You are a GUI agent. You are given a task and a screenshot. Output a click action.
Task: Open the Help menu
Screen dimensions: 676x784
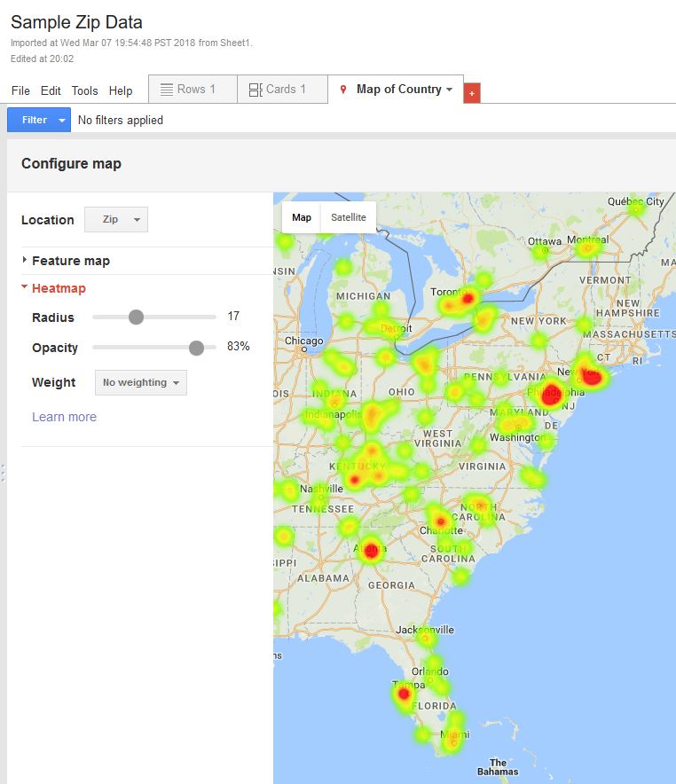121,90
